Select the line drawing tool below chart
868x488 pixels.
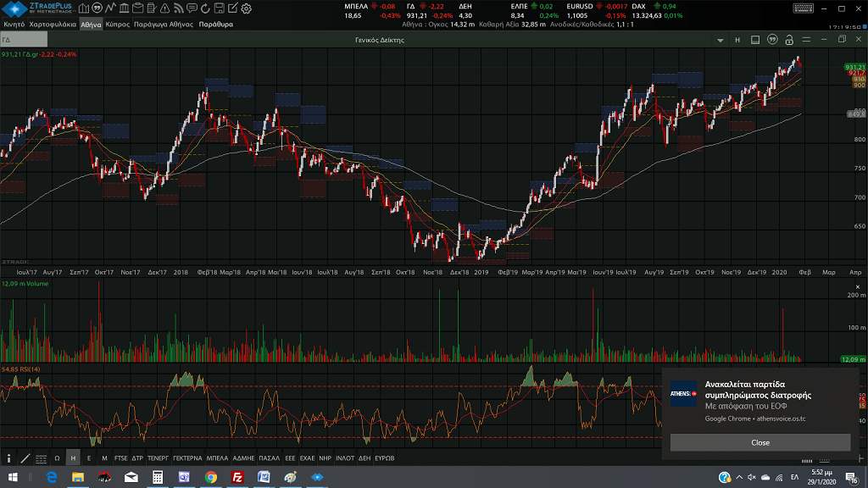(x=25, y=458)
